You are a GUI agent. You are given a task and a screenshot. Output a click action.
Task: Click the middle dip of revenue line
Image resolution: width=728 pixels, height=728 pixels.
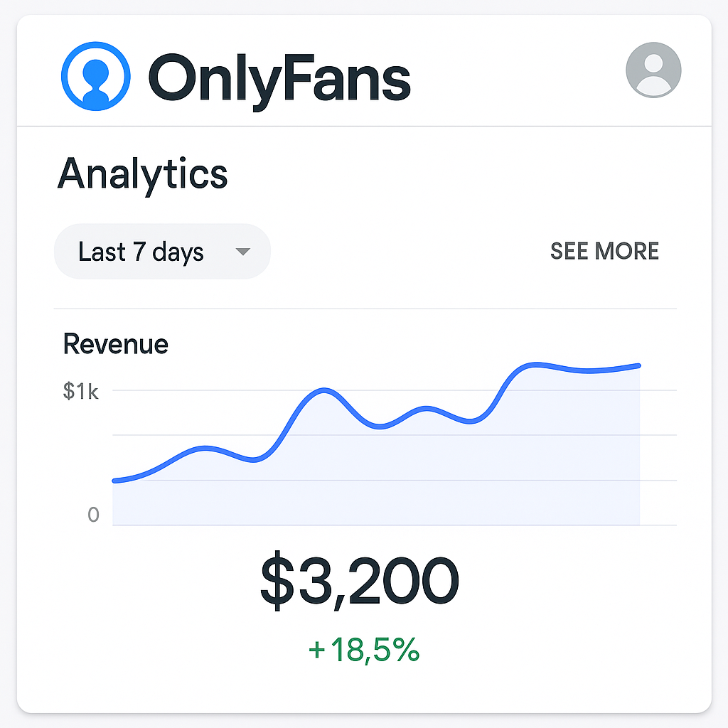click(380, 427)
